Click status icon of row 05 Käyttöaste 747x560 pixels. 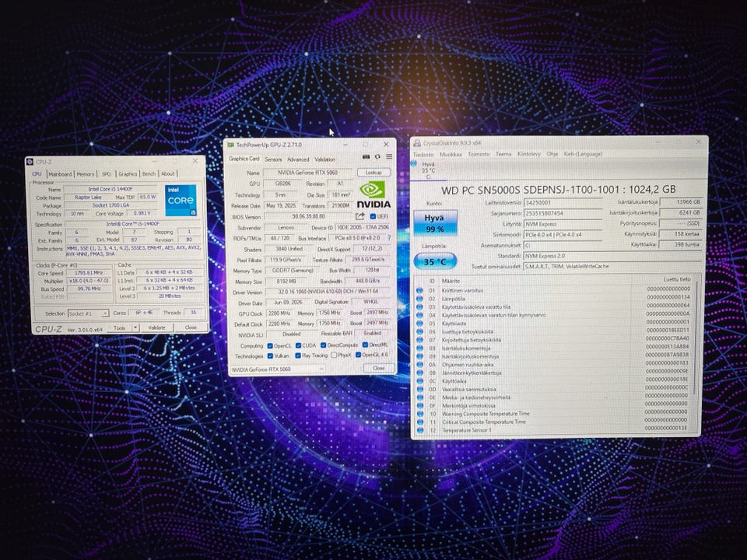point(419,324)
